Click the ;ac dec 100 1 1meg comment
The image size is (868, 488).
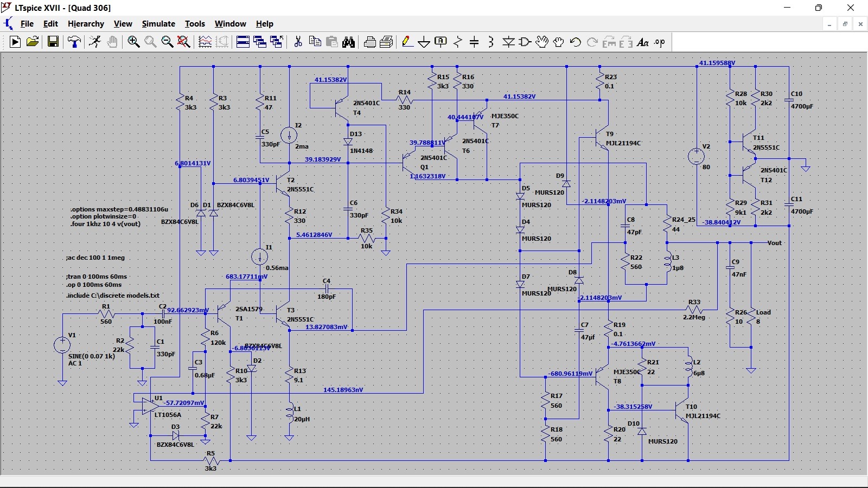(95, 258)
